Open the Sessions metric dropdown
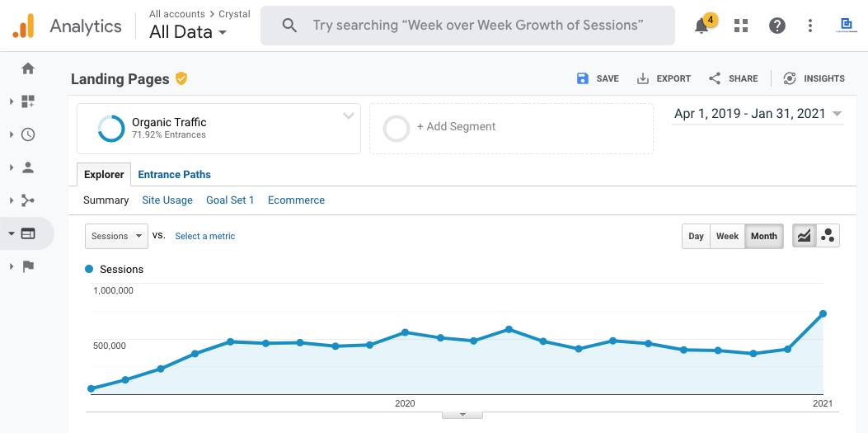 coord(116,236)
